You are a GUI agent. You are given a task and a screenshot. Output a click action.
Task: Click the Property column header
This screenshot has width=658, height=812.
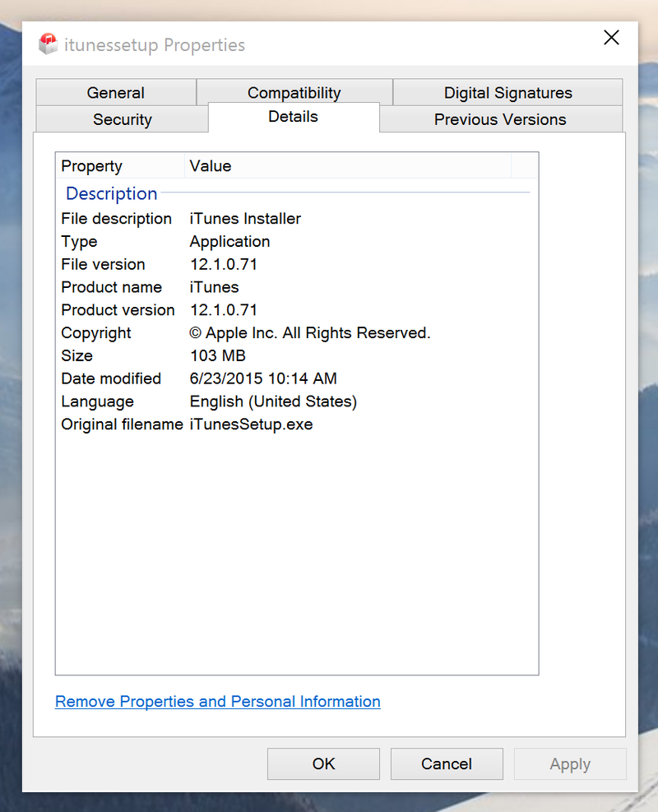(x=120, y=165)
